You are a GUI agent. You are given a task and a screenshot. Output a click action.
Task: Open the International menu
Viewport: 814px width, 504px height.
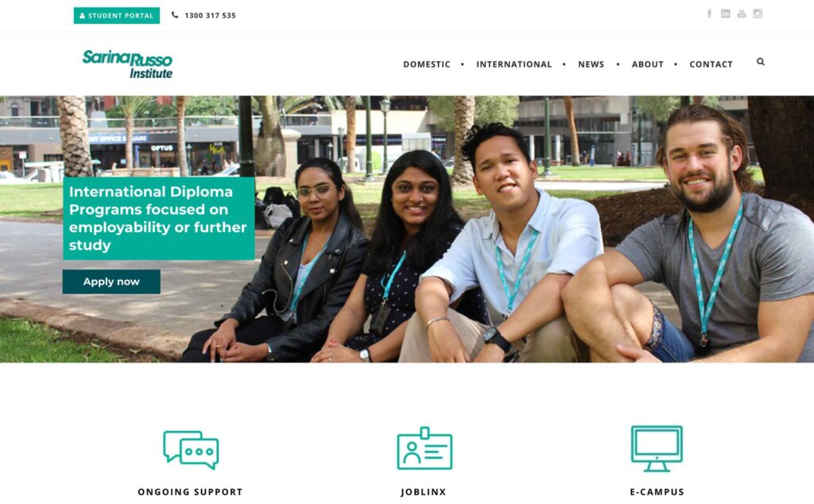click(514, 64)
